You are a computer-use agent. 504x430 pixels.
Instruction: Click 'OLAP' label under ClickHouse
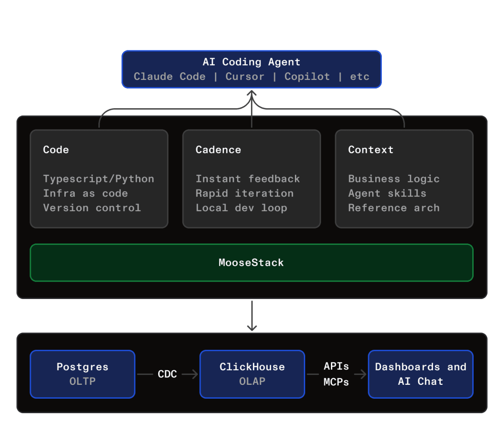point(252,381)
